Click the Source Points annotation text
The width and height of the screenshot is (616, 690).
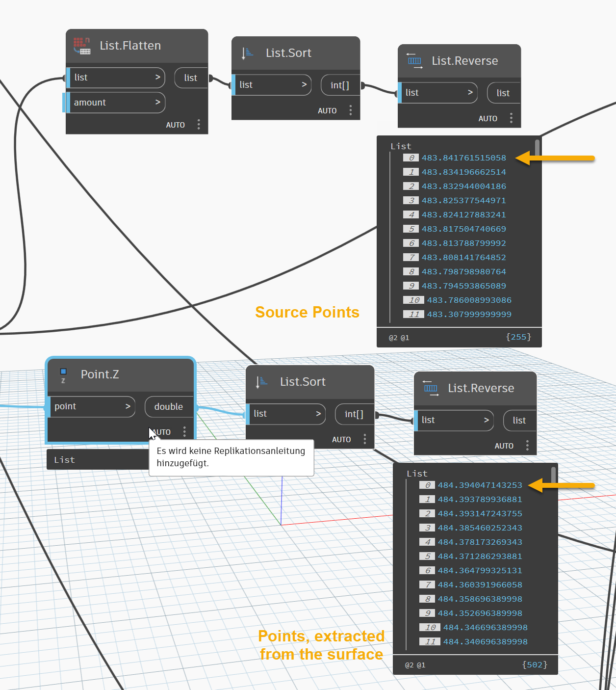(308, 312)
